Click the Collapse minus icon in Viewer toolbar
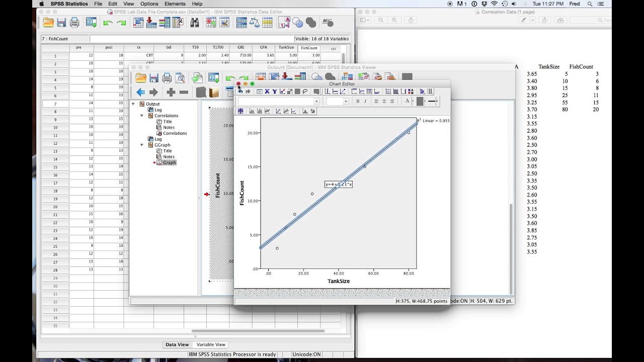 [x=184, y=92]
